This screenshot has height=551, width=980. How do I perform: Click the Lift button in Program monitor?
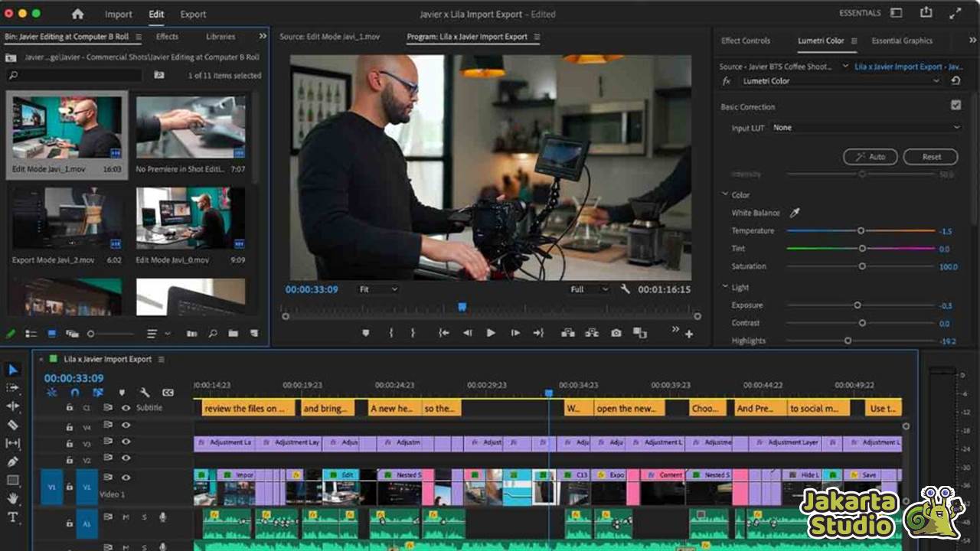[x=567, y=333]
